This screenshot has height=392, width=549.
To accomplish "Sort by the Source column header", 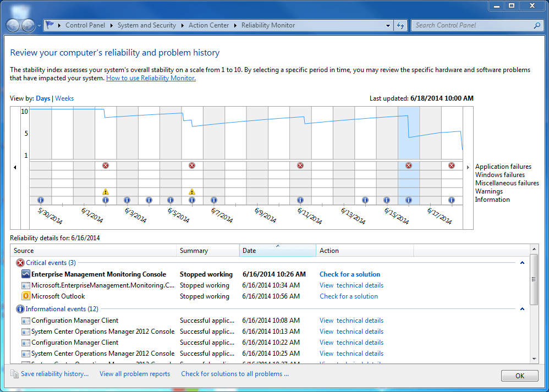I will (94, 251).
